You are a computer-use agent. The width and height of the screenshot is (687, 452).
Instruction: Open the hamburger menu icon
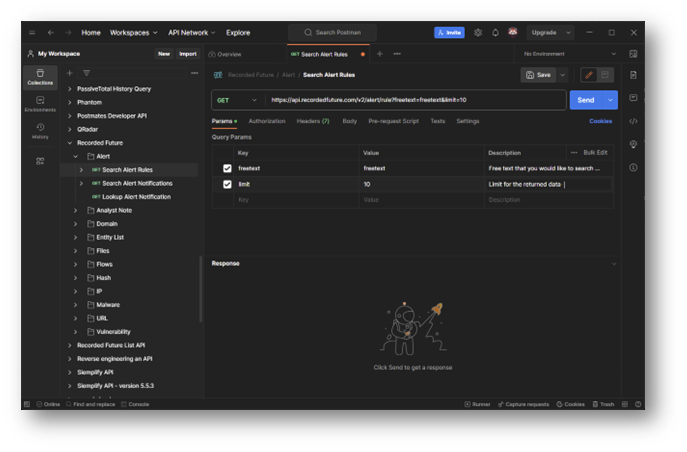point(32,32)
